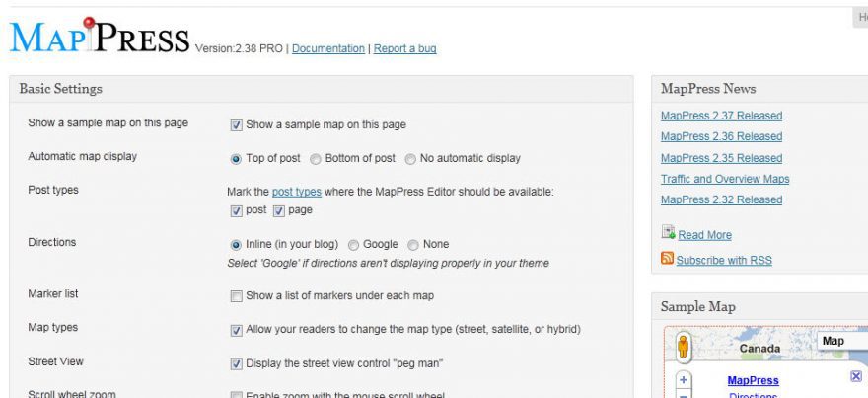Click the Street View peg man icon on map
The width and height of the screenshot is (868, 398).
(684, 347)
